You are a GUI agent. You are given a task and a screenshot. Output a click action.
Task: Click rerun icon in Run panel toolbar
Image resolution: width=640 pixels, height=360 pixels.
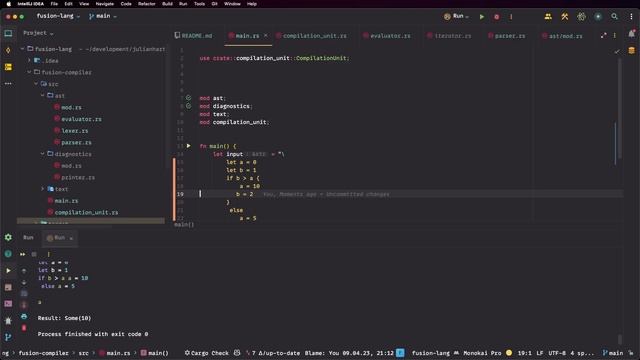click(x=22, y=254)
